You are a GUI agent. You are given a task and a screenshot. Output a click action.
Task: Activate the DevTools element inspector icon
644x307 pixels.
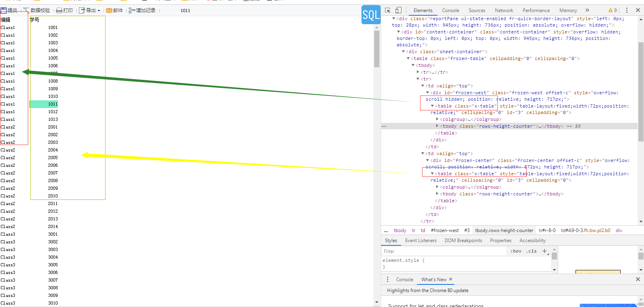(387, 10)
